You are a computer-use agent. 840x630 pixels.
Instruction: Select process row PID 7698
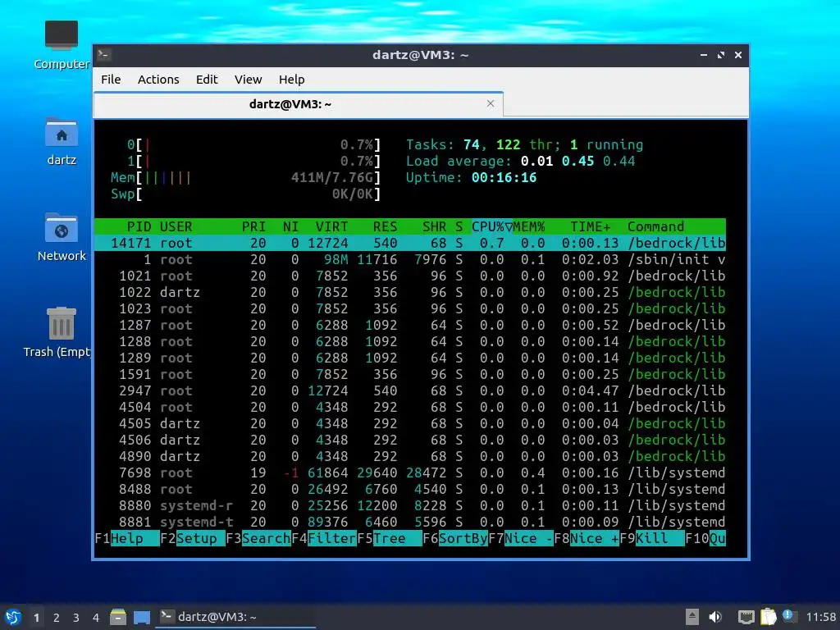point(410,472)
